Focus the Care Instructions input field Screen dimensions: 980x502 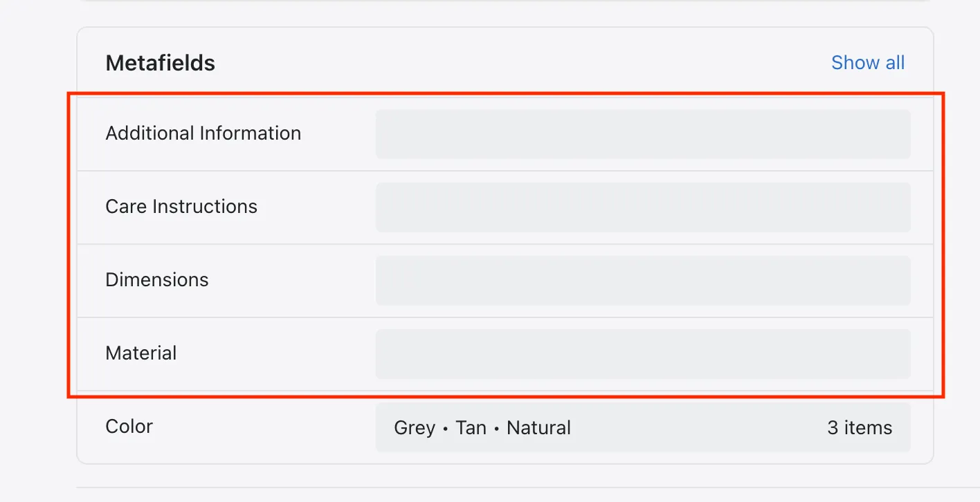[643, 207]
